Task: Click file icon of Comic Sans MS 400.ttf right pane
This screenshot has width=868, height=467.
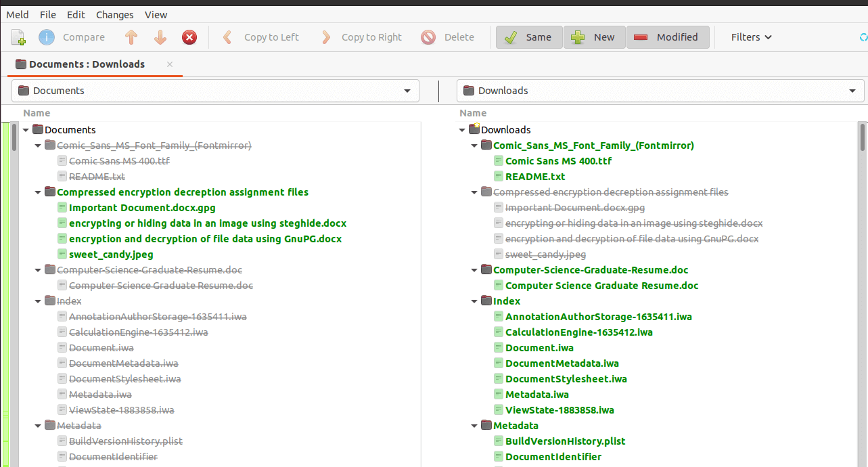Action: 499,161
